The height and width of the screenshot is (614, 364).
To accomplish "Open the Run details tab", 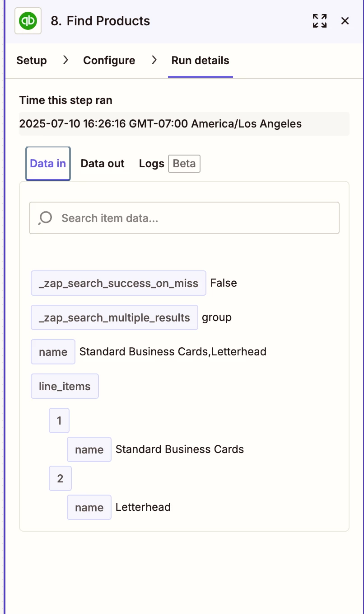I will click(200, 61).
